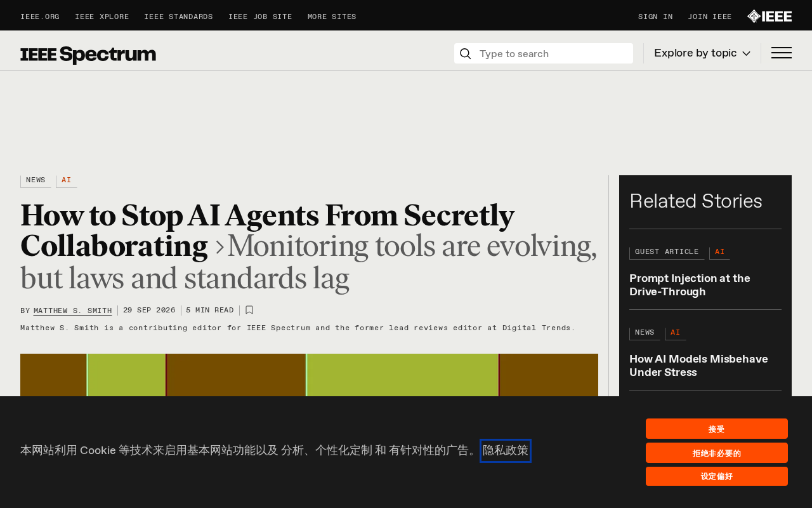Accept cookies with the 接受 button
The image size is (812, 508).
pos(717,429)
